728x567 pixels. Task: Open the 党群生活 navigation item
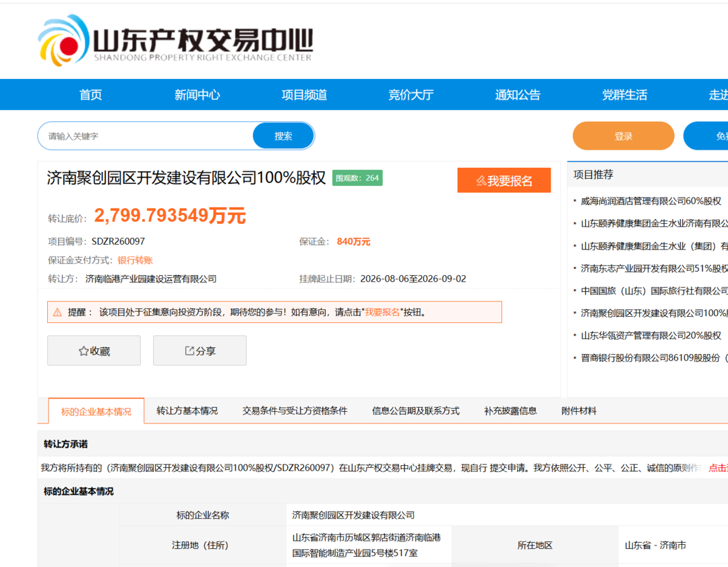(624, 95)
